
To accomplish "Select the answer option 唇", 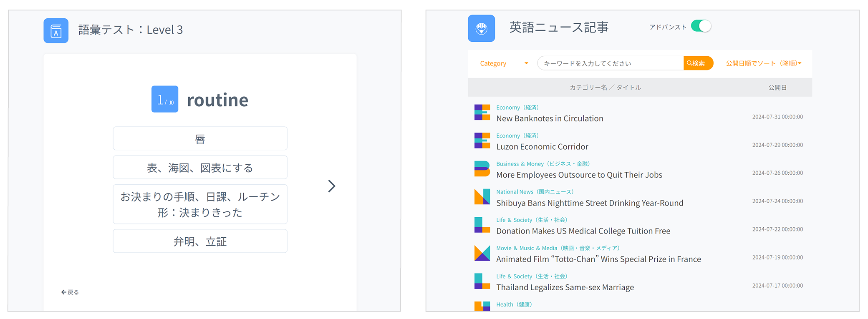I will click(200, 138).
